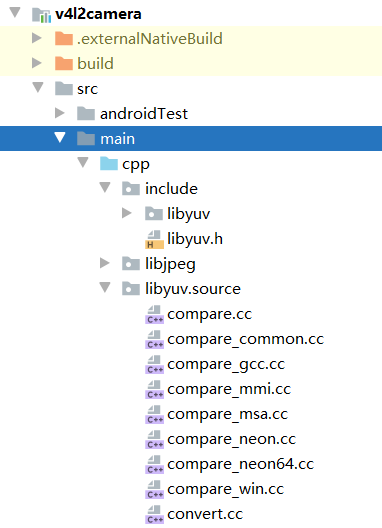Expand the .externalNativeBuild folder arrow
The image size is (382, 528).
coord(36,38)
